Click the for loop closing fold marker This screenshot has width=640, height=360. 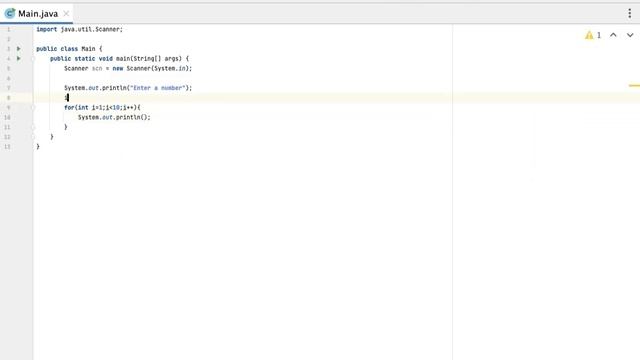click(33, 127)
